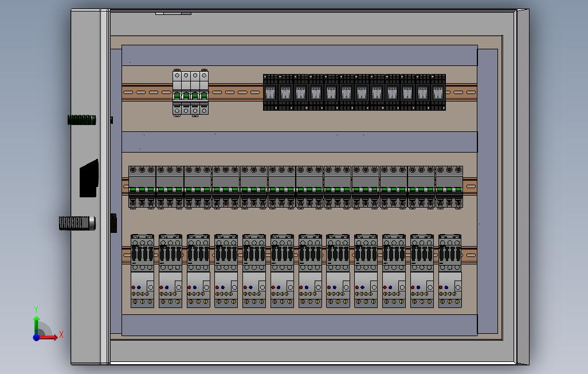Select the exposed top DIN rail between breaker and relays
The width and height of the screenshot is (588, 374).
click(236, 92)
